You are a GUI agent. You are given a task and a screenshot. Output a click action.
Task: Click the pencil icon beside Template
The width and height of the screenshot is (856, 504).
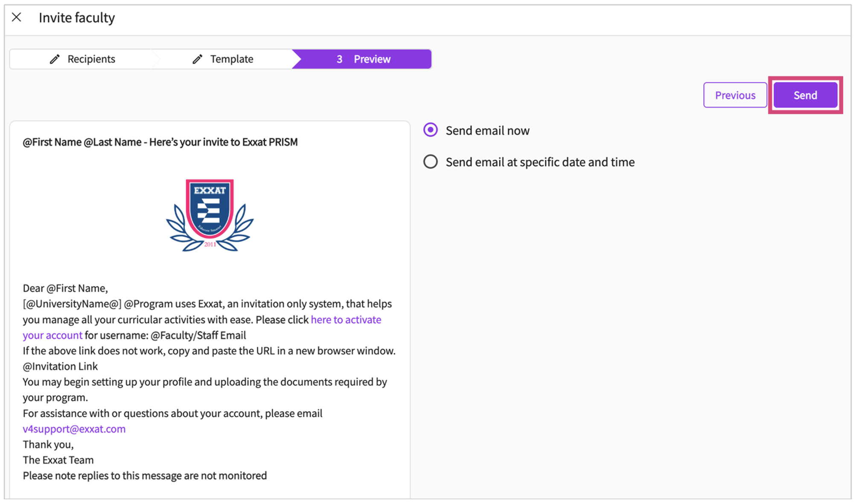coord(197,59)
